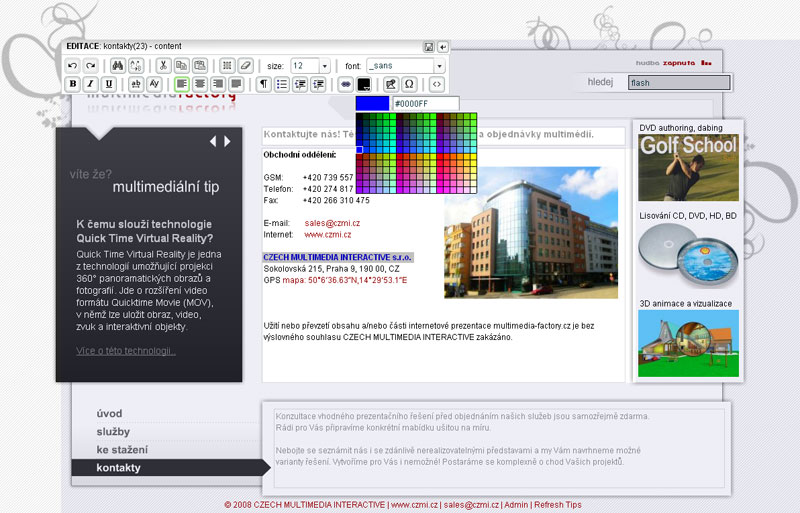Align text to the right
800x513 pixels.
tap(218, 84)
